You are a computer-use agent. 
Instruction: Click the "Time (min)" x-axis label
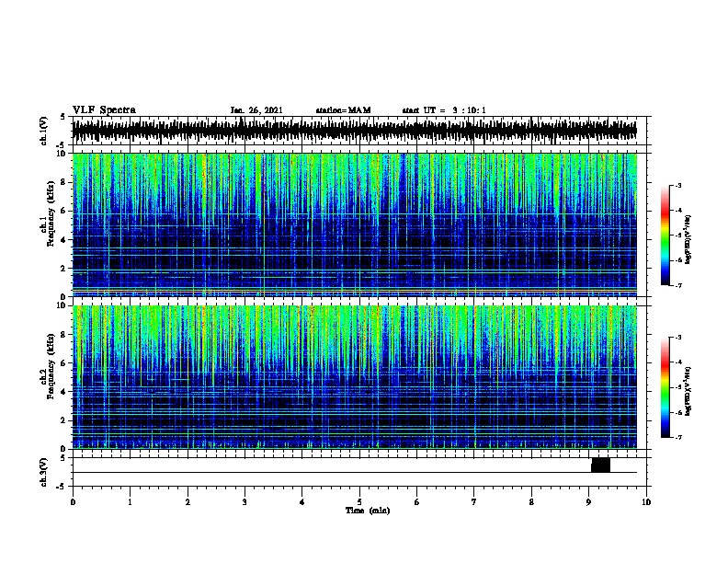pos(368,511)
